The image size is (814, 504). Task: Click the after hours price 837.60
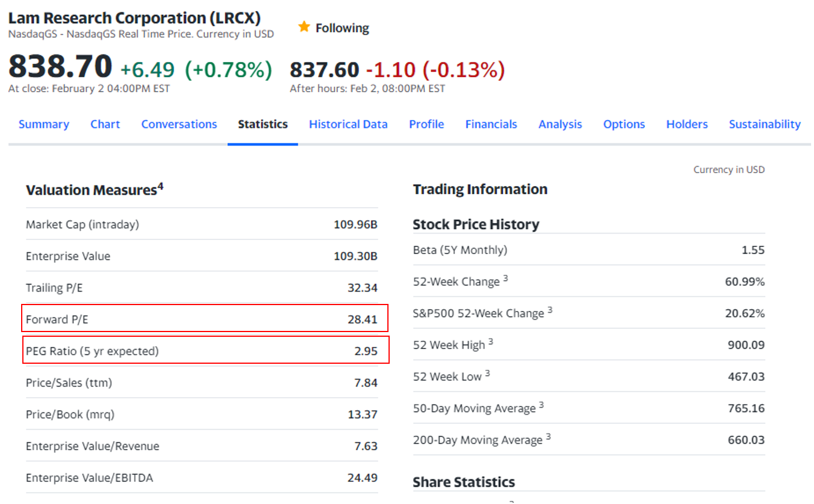pyautogui.click(x=324, y=70)
